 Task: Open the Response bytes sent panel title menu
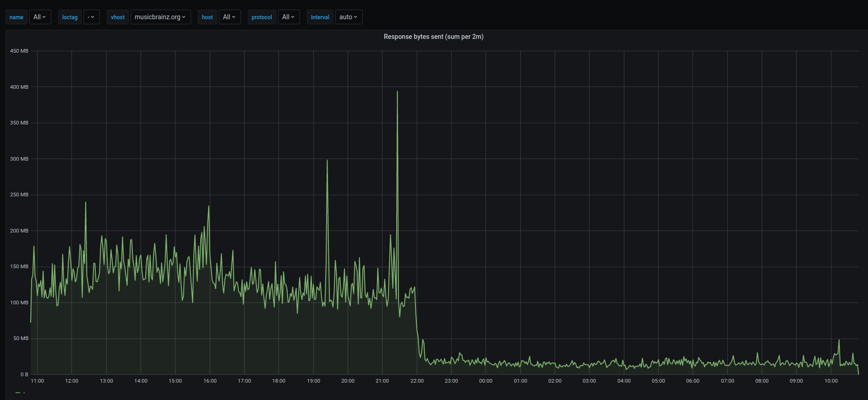point(433,37)
